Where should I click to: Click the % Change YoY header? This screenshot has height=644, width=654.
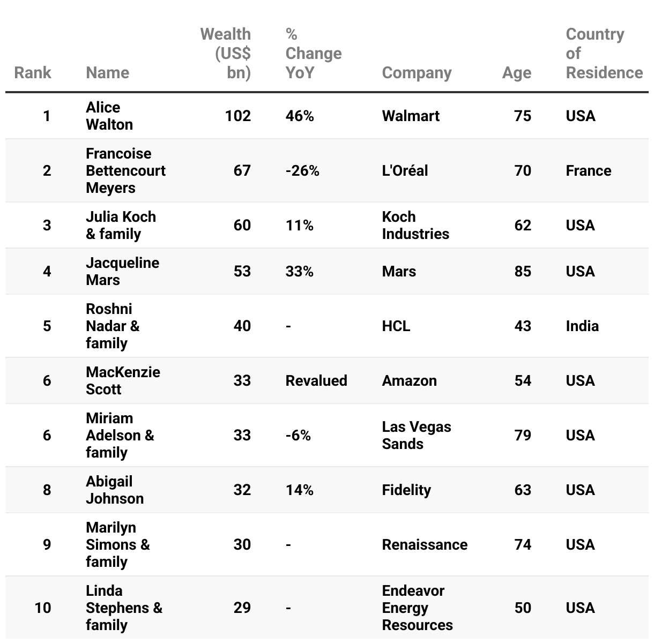tap(313, 53)
